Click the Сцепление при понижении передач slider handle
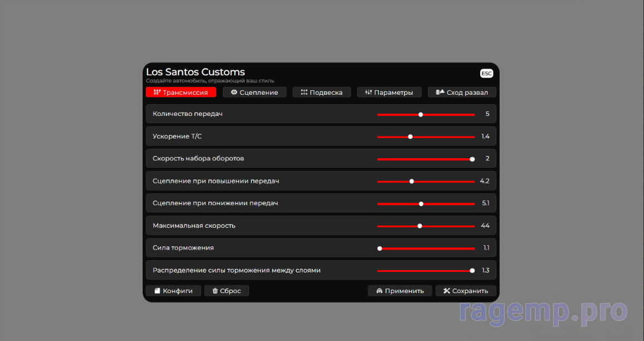Viewport: 644px width, 341px height. [421, 204]
